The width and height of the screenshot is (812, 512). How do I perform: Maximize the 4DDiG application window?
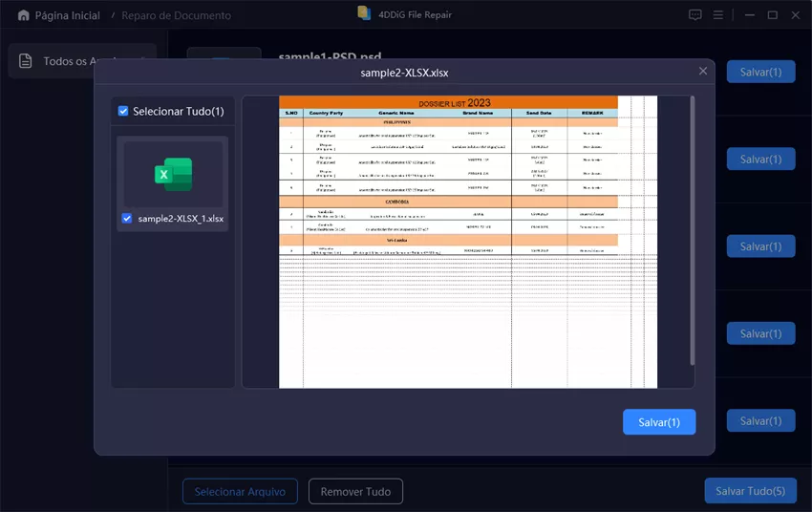(x=772, y=15)
